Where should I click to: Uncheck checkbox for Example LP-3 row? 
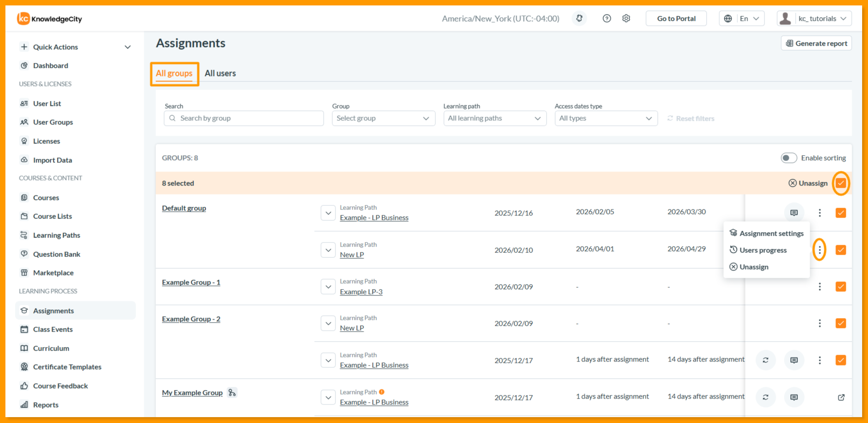[x=841, y=287]
